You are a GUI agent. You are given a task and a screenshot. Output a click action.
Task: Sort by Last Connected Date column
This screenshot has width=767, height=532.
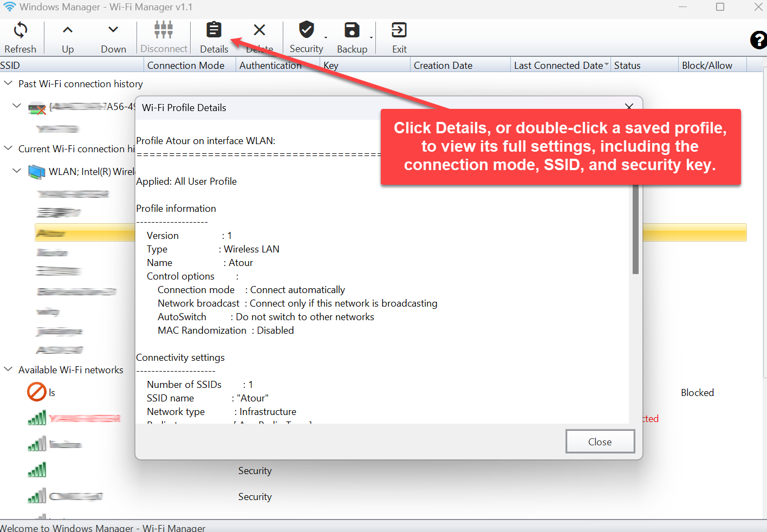click(x=561, y=65)
